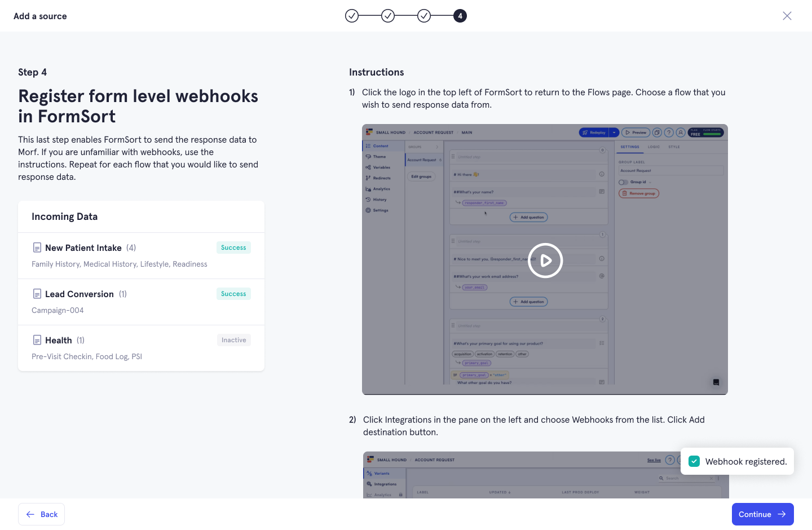The image size is (812, 530).
Task: Click the third completed step checkmark
Action: pyautogui.click(x=424, y=16)
